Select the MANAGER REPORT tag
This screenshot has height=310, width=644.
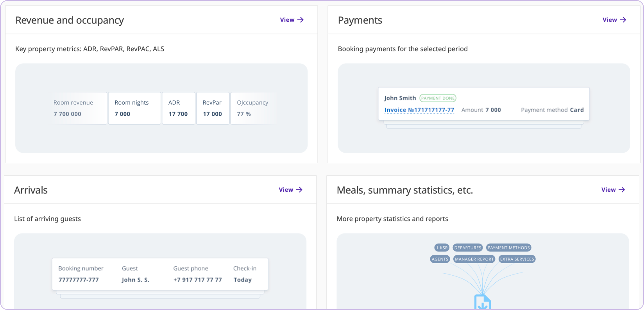[474, 259]
